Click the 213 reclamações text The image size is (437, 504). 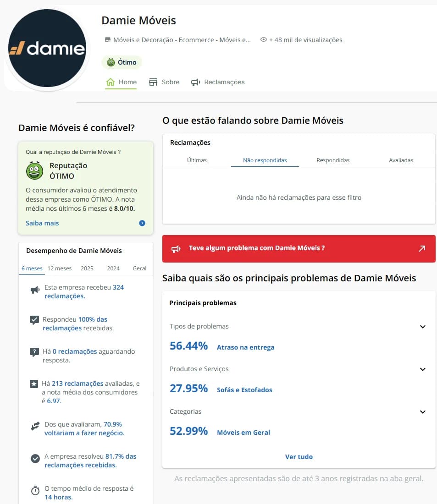coord(77,383)
